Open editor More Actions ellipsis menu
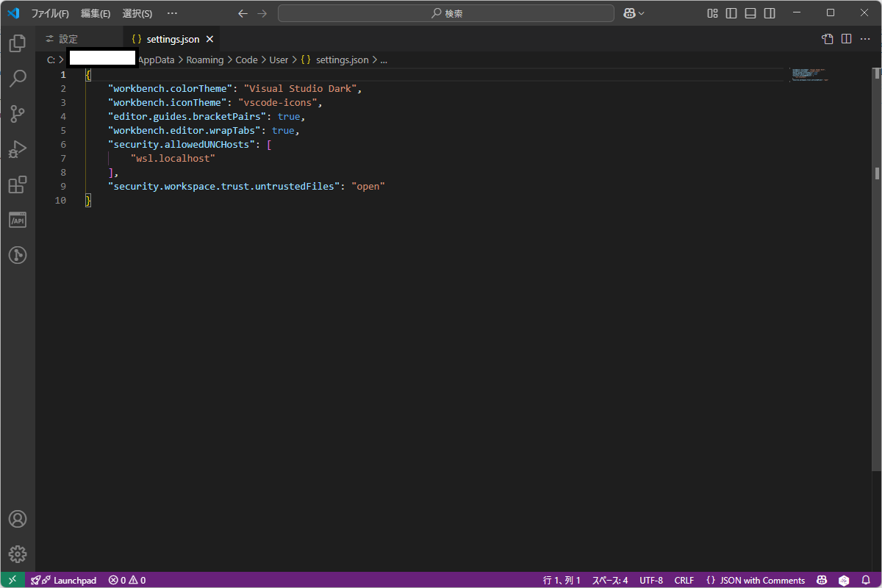The height and width of the screenshot is (588, 882). pos(864,39)
